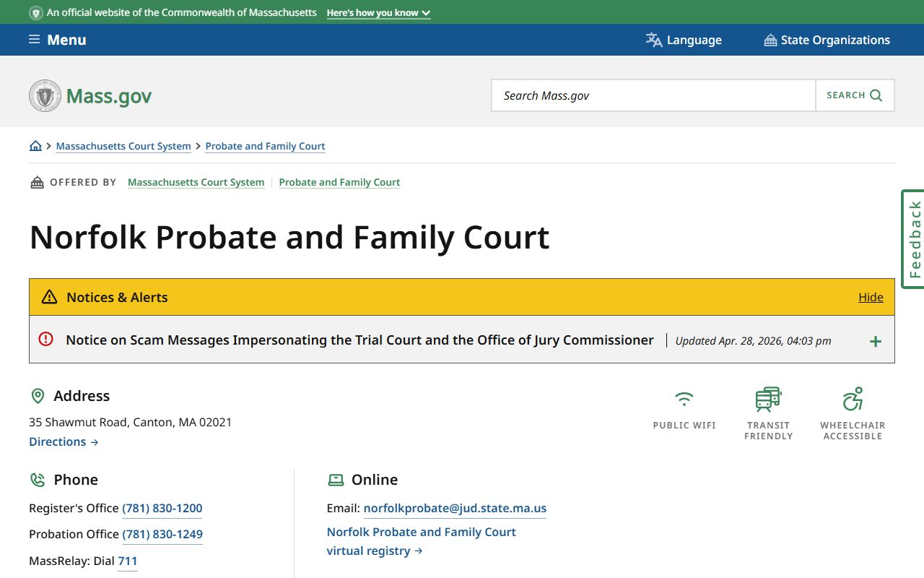This screenshot has height=578, width=924.
Task: Click the search magnifier icon
Action: pos(876,95)
